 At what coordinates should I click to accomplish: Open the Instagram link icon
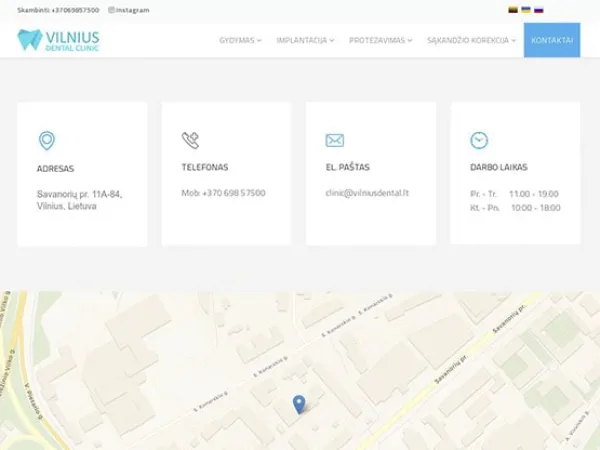pyautogui.click(x=111, y=10)
